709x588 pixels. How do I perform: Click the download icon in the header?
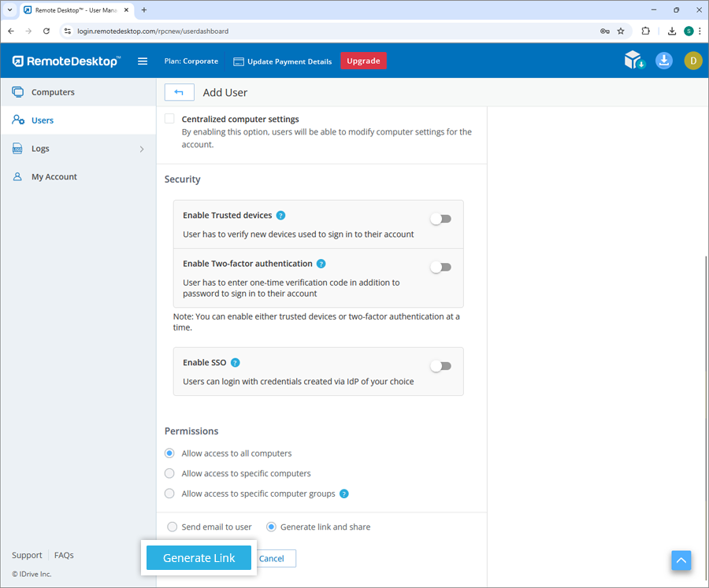coord(664,61)
